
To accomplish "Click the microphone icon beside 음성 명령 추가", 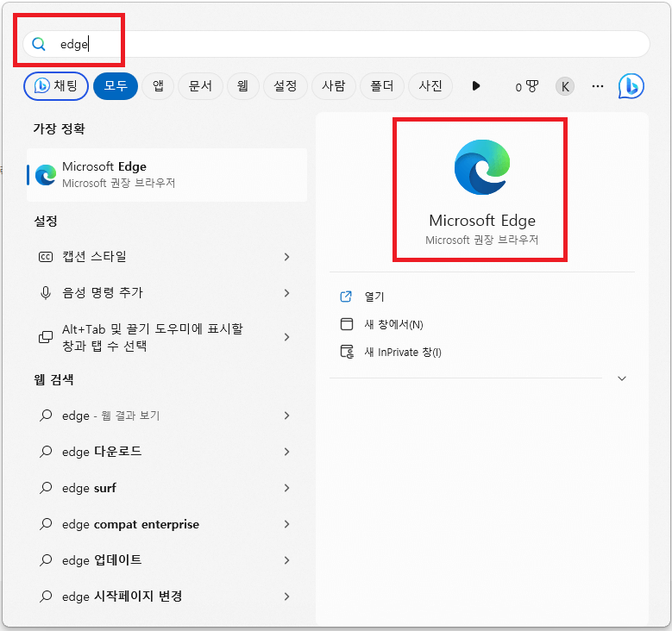I will pyautogui.click(x=46, y=293).
